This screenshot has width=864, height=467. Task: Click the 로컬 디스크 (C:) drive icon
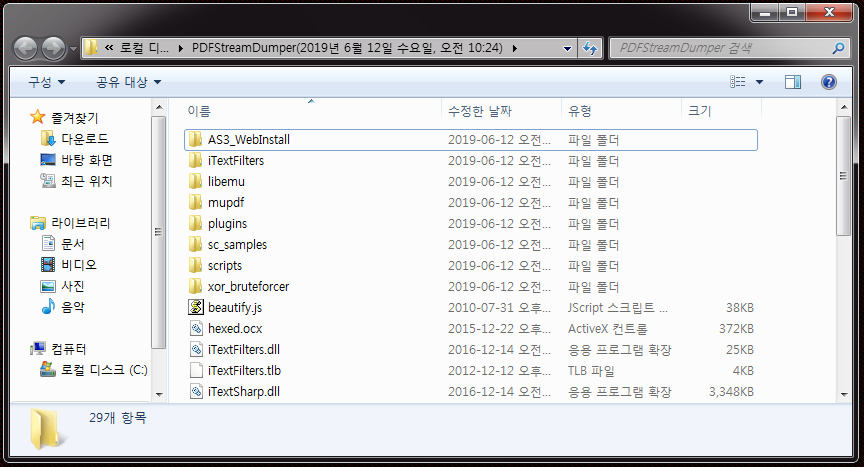[48, 370]
